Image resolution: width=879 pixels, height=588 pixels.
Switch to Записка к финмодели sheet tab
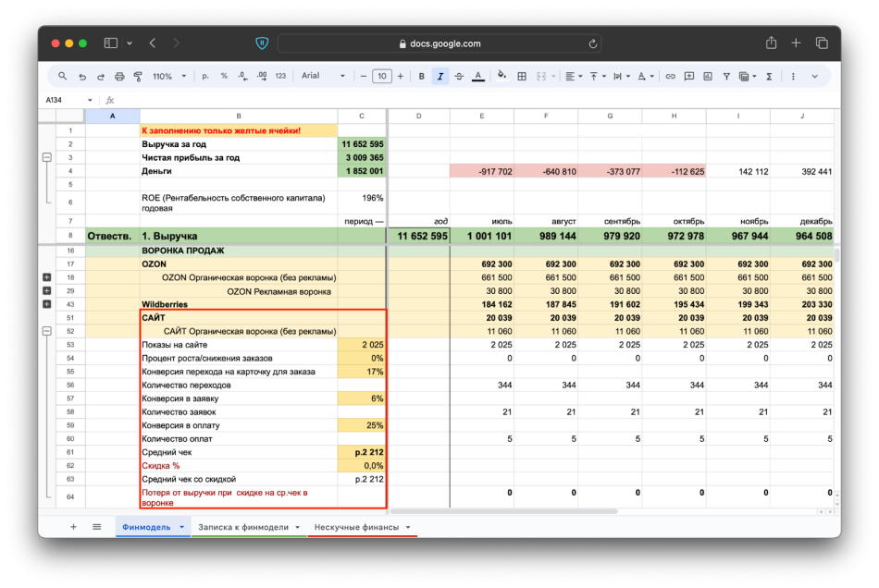coord(243,527)
